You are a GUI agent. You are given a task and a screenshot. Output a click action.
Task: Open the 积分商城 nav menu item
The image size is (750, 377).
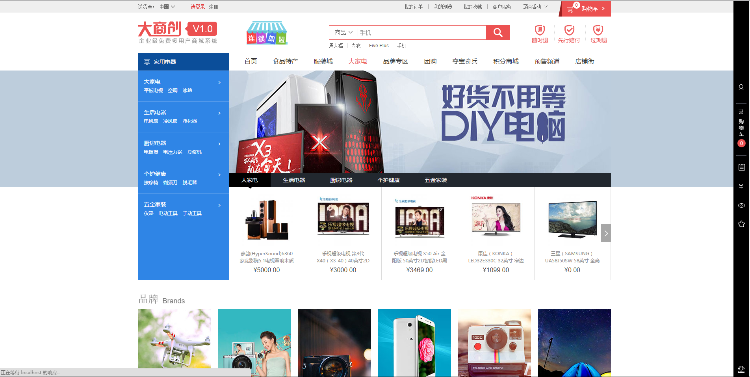506,61
